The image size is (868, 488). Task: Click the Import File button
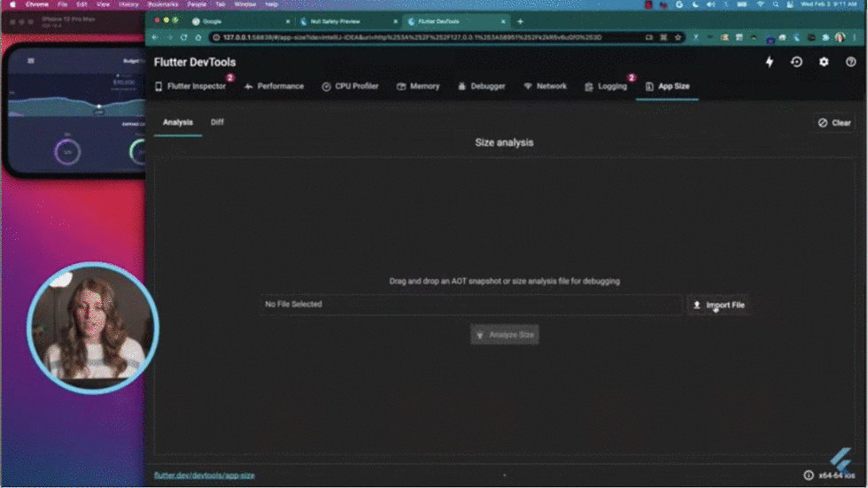coord(718,305)
